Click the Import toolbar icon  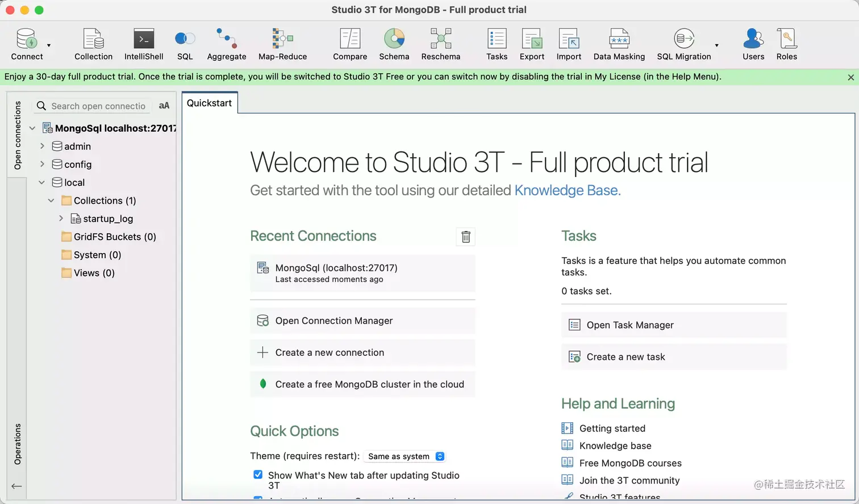pos(569,44)
